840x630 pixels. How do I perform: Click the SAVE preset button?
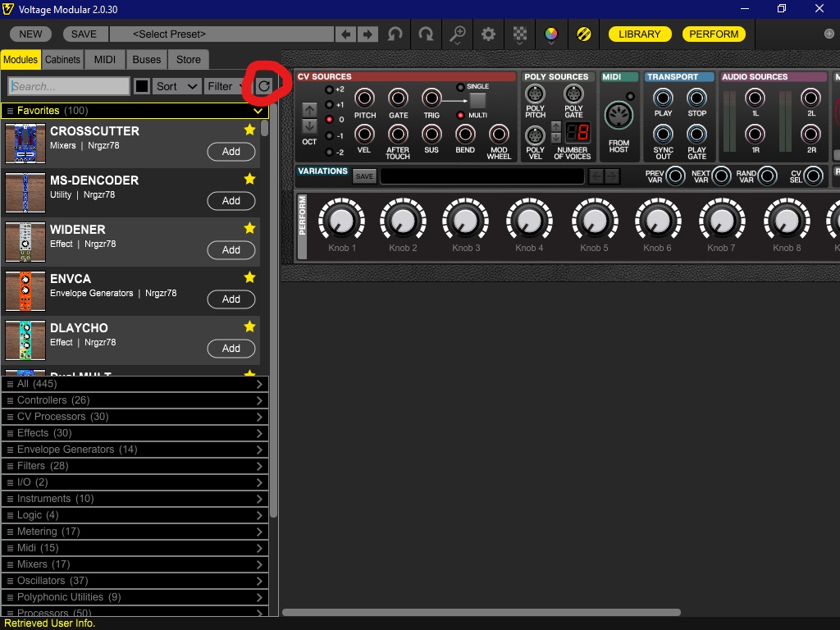(84, 34)
